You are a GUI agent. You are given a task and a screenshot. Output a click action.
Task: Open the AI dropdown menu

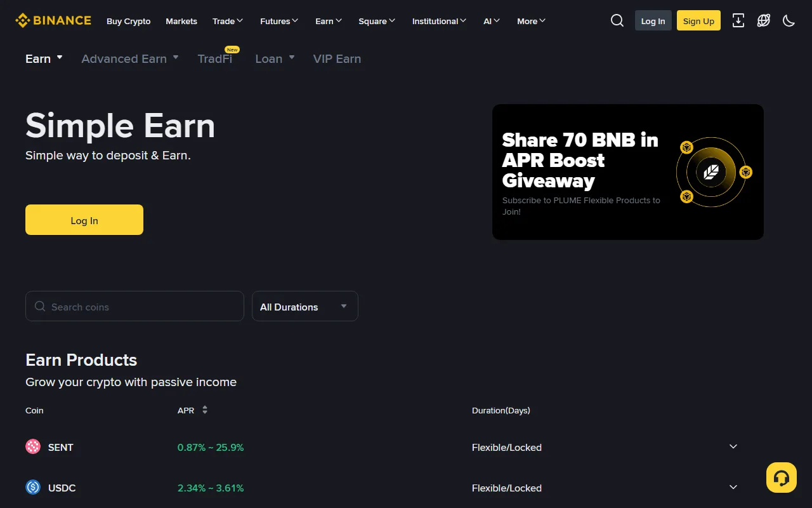[x=492, y=21]
